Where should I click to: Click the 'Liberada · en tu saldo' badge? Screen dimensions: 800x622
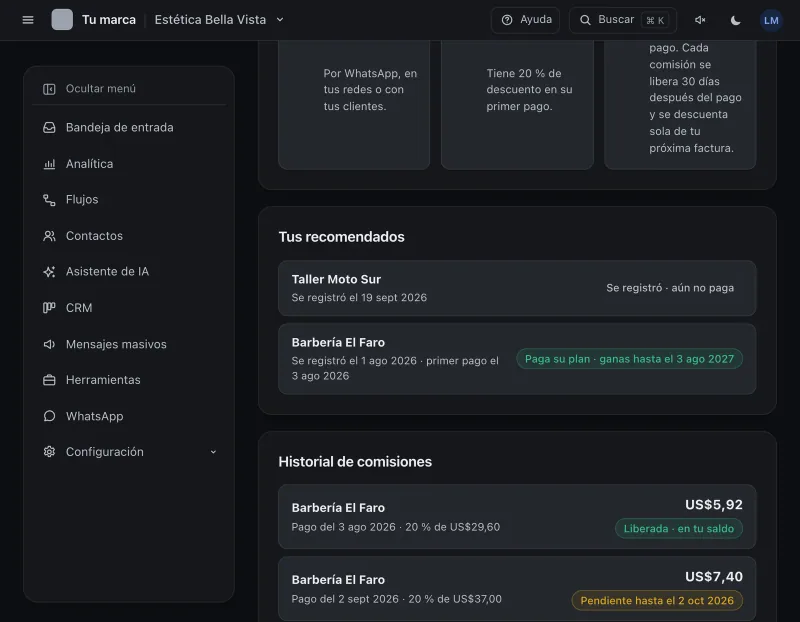click(x=679, y=529)
